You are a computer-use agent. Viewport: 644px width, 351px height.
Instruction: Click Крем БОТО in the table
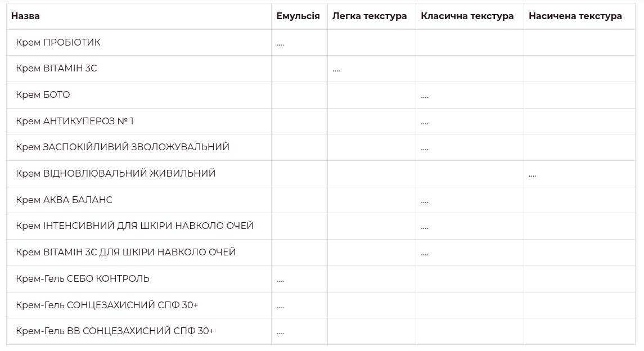pyautogui.click(x=43, y=94)
